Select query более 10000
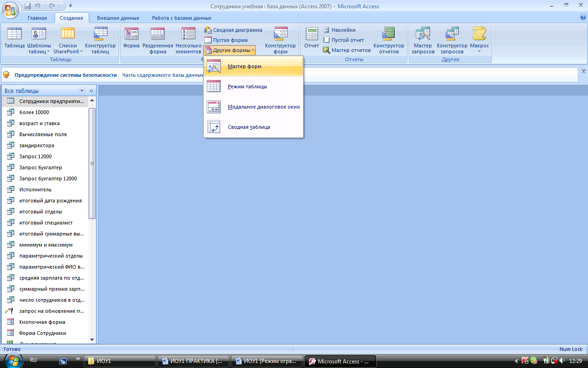The image size is (588, 368). click(x=46, y=112)
